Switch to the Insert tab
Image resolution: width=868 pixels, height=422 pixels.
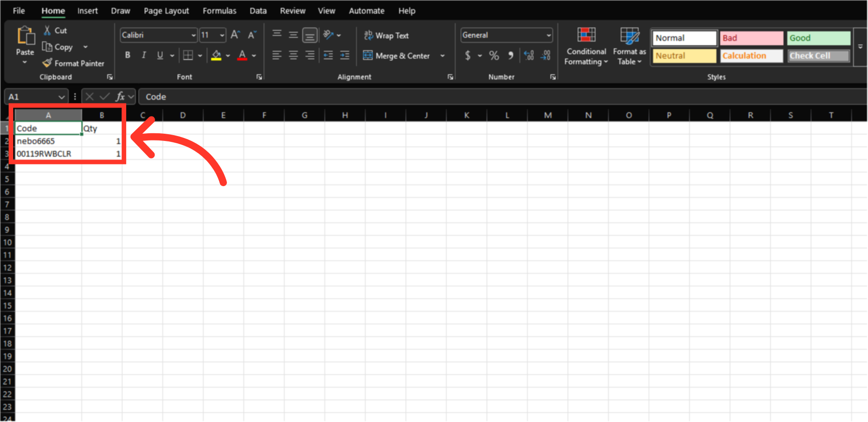(87, 10)
